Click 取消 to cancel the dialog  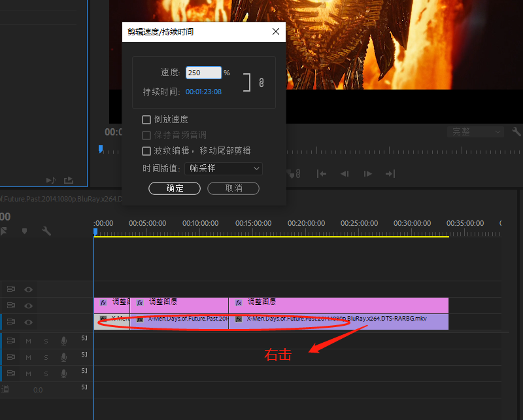(x=233, y=188)
